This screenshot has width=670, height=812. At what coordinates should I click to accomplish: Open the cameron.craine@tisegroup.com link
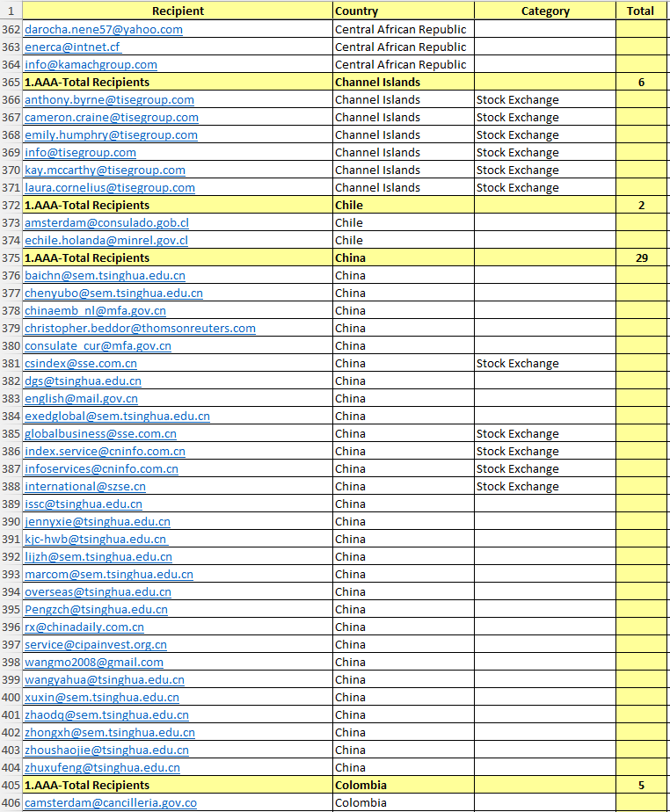tap(112, 118)
